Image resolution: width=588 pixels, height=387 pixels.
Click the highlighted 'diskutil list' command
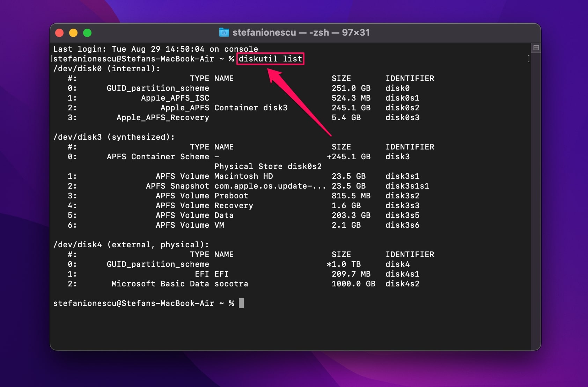[x=270, y=59]
